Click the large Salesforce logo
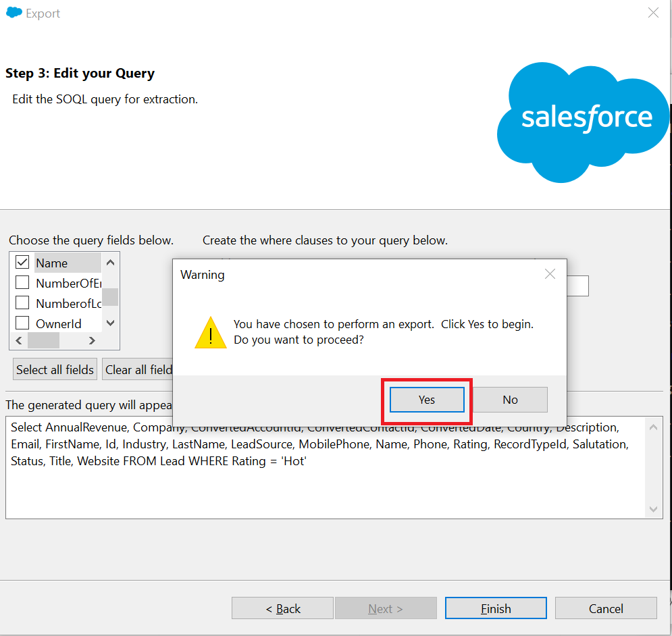Image resolution: width=672 pixels, height=636 pixels. [582, 122]
